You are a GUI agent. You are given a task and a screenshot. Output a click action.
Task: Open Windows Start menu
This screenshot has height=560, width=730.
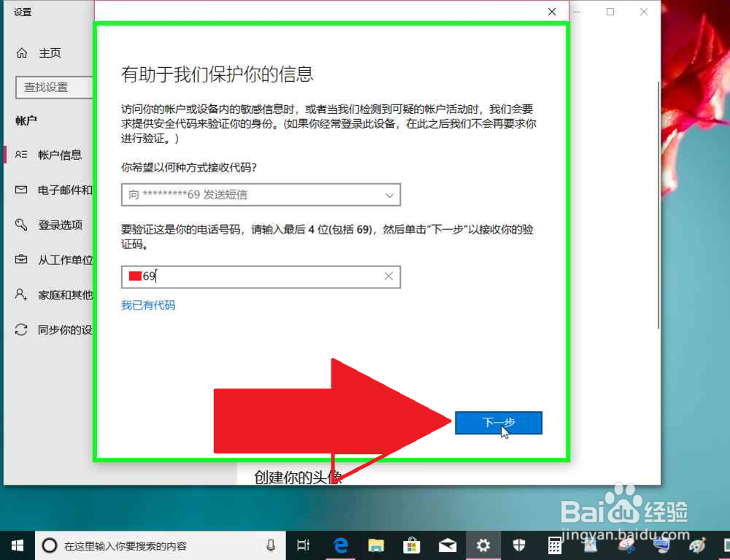pos(16,545)
